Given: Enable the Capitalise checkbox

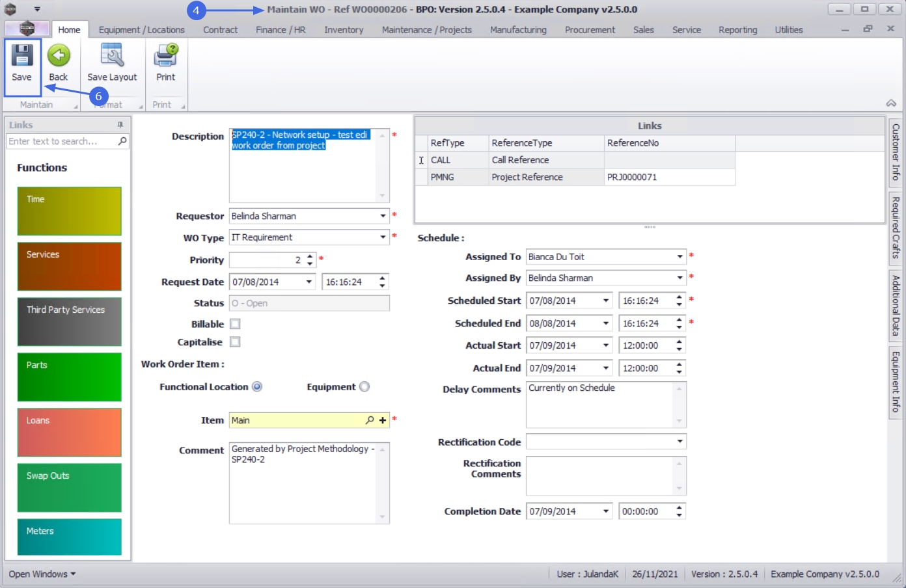Looking at the screenshot, I should [235, 342].
